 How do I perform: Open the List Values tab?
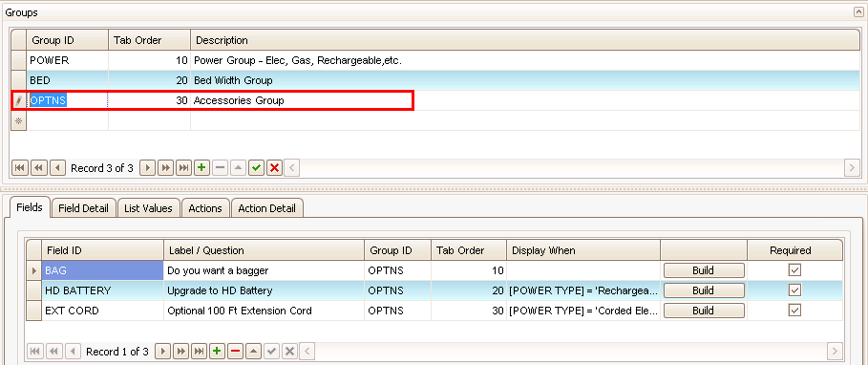tap(148, 209)
